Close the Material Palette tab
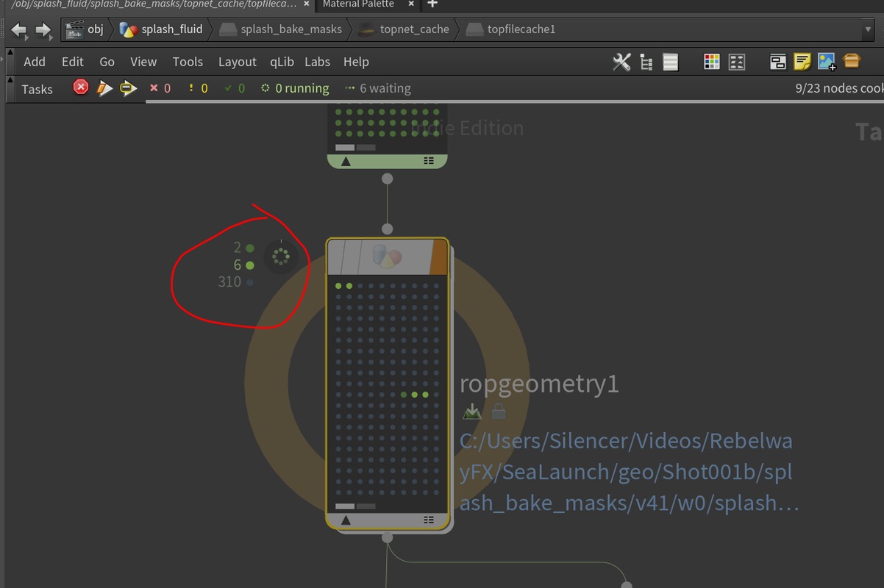Image resolution: width=884 pixels, height=588 pixels. tap(410, 4)
